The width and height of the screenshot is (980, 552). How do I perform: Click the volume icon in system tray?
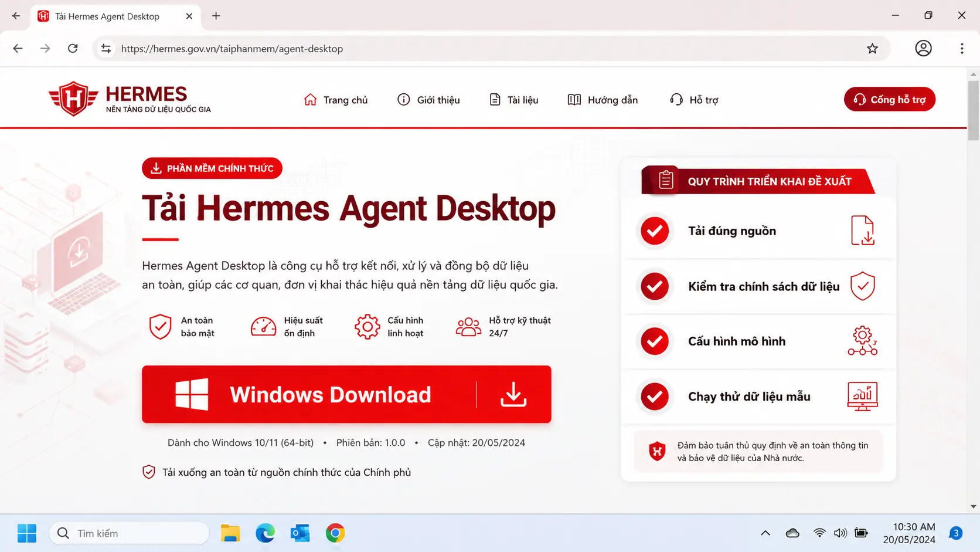(840, 533)
